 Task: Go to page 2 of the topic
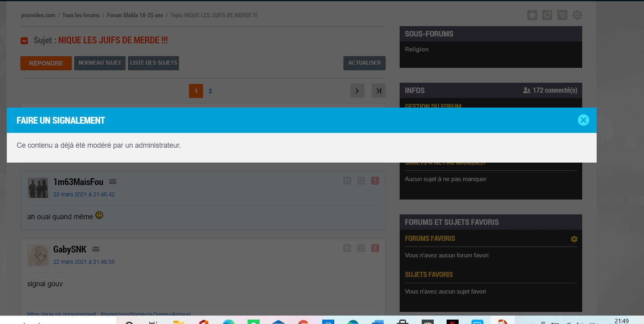210,91
